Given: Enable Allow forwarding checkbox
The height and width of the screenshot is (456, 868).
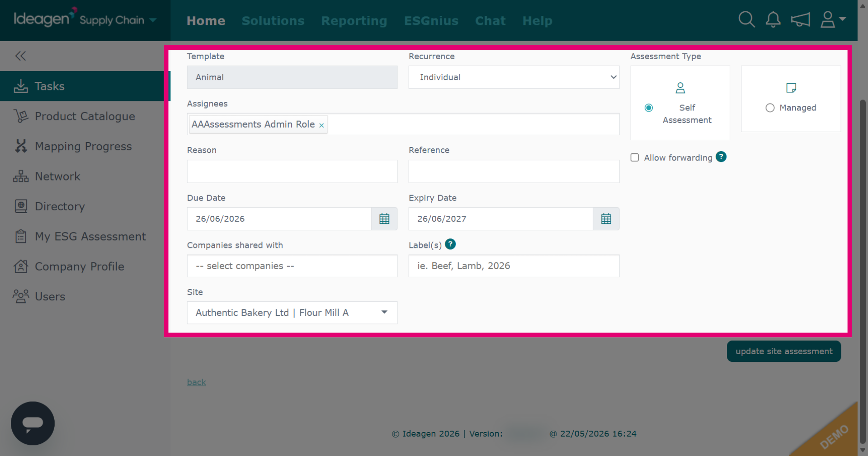Looking at the screenshot, I should [x=635, y=157].
